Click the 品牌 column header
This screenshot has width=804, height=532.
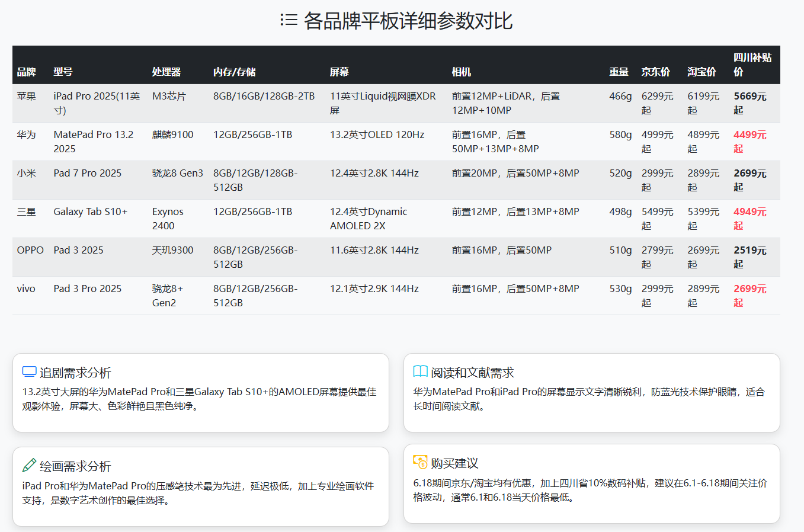pyautogui.click(x=27, y=72)
